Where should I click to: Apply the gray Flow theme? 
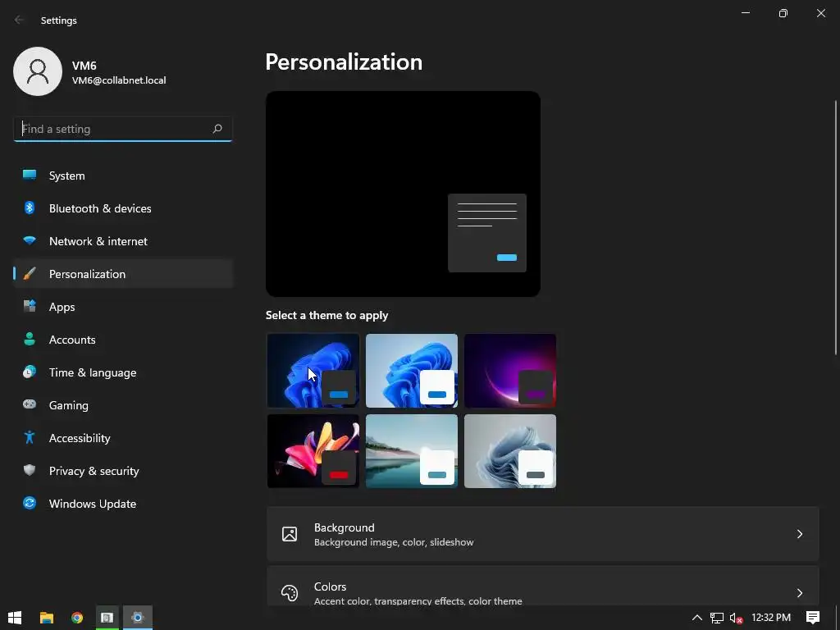(x=510, y=451)
